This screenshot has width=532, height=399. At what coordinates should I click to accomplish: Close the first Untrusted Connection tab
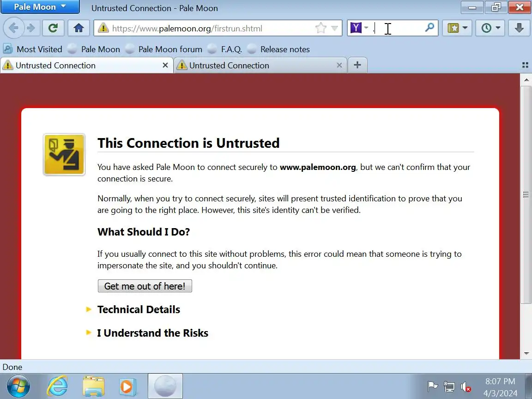coord(165,65)
